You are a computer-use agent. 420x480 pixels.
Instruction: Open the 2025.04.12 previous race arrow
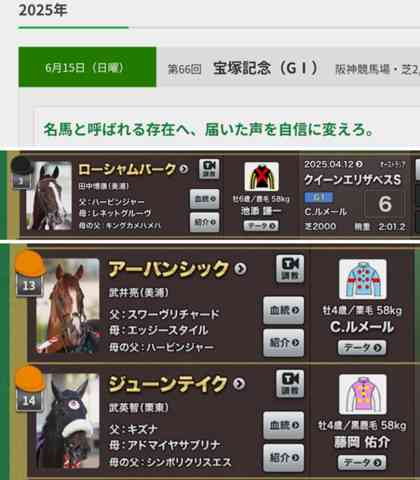359,164
